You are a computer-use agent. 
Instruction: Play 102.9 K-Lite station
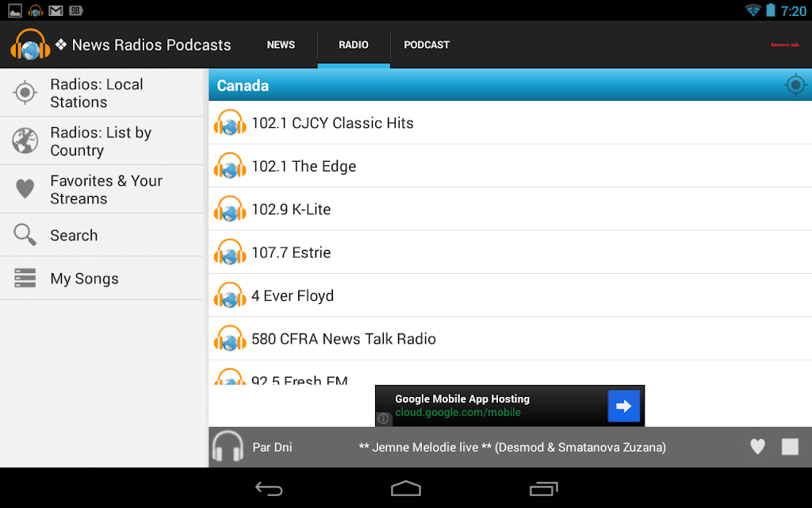click(510, 209)
